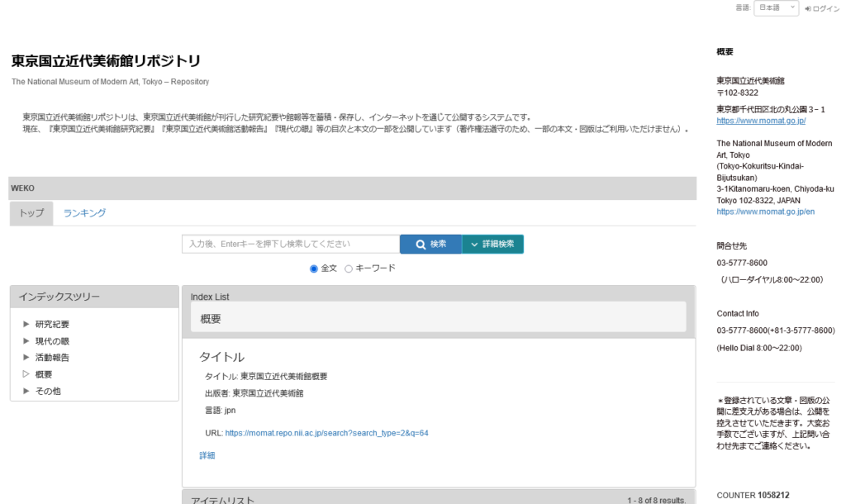This screenshot has height=504, width=846.
Task: Click the WEKO header label
Action: (x=22, y=188)
